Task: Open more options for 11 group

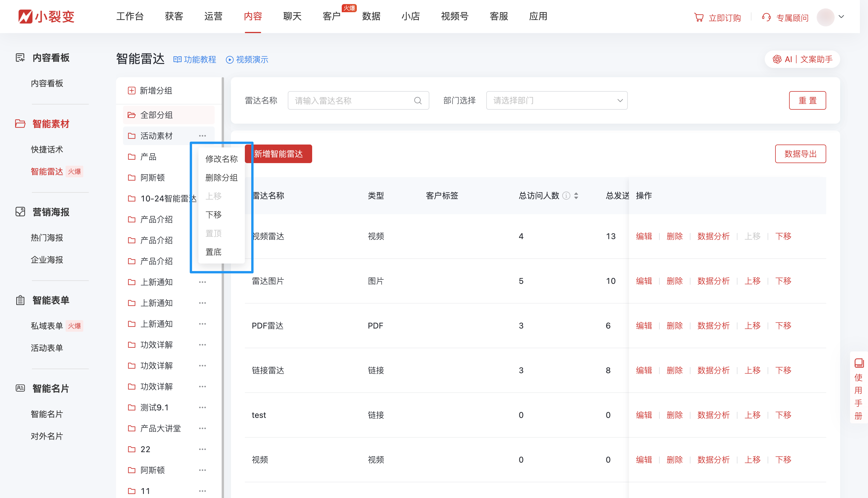Action: click(x=202, y=491)
